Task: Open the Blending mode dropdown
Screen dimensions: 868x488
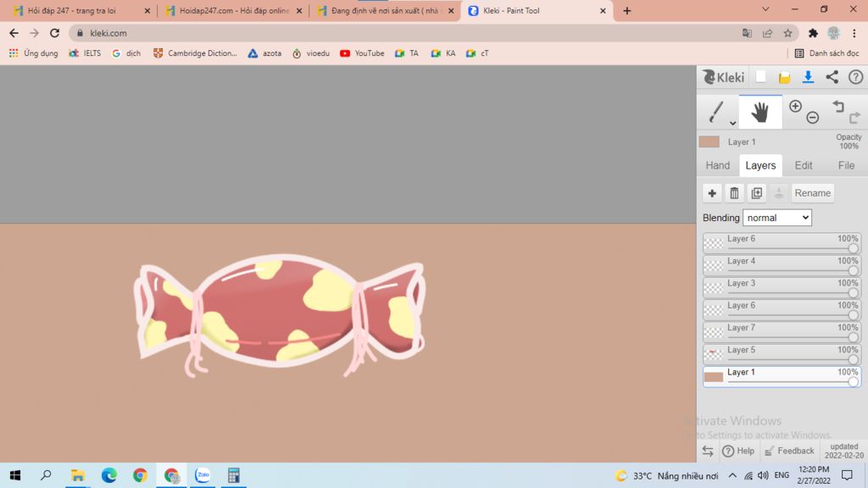Action: pos(777,218)
